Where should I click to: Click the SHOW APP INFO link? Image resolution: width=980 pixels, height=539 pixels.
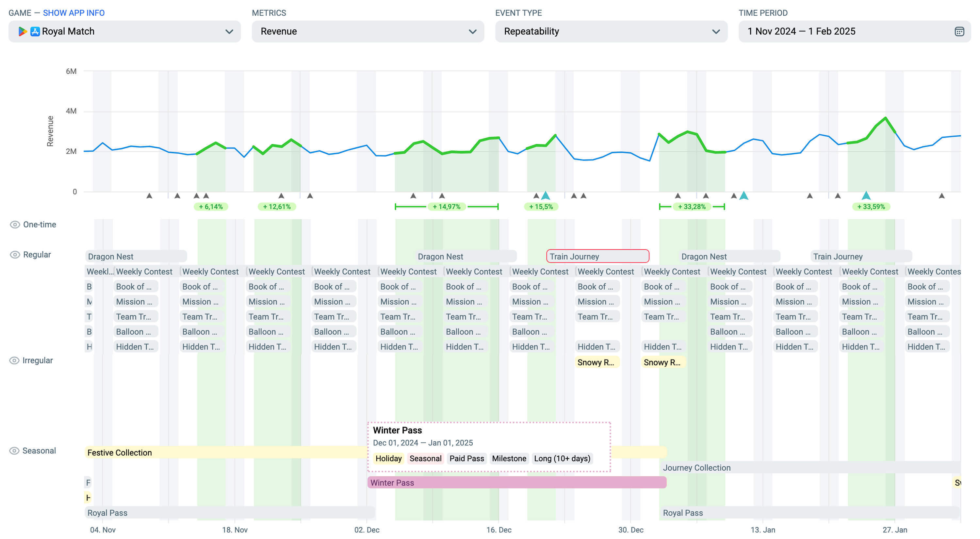click(74, 13)
